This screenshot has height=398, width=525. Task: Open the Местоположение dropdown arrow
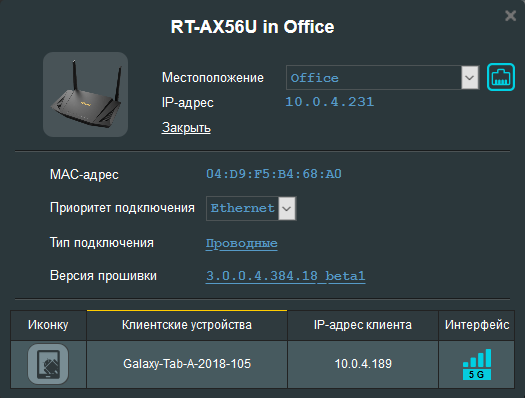470,78
